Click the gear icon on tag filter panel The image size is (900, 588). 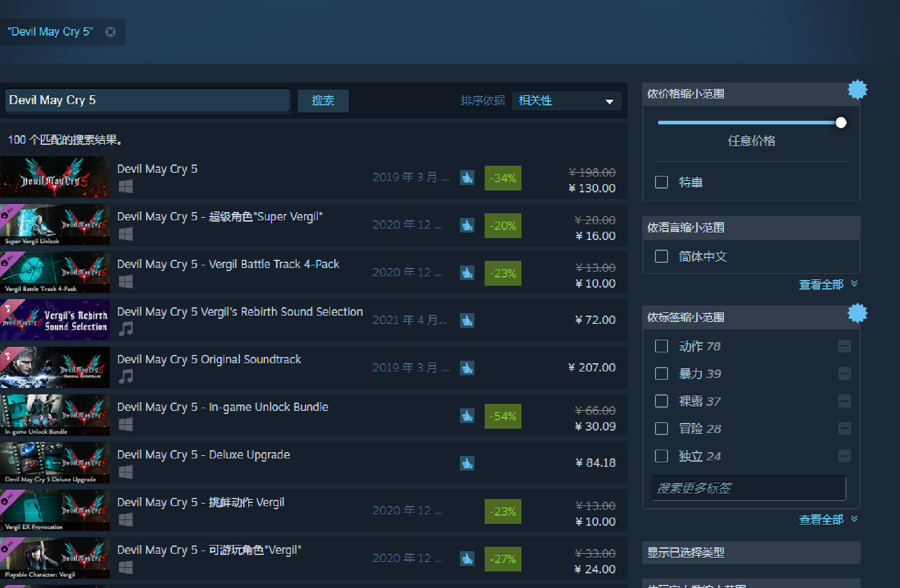coord(857,313)
